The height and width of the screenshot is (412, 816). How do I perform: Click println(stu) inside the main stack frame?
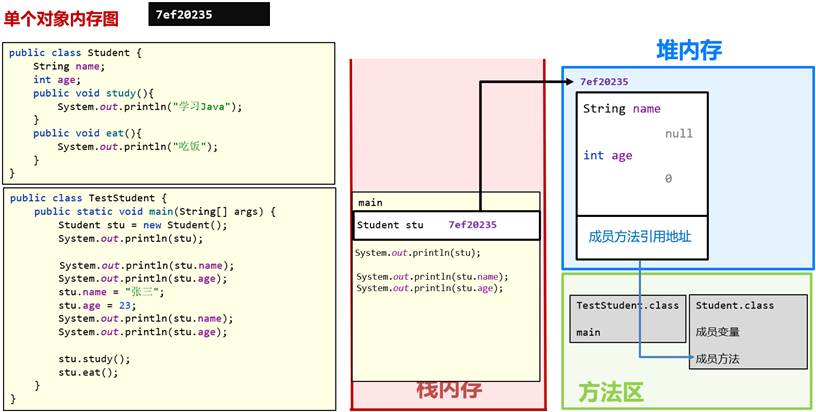(418, 253)
